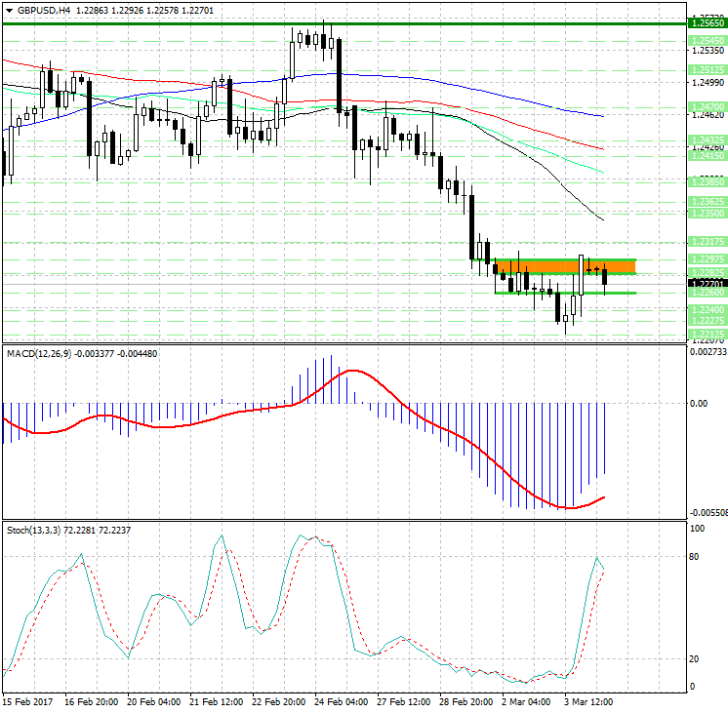Click the Stochastic 80 level label

pos(694,557)
